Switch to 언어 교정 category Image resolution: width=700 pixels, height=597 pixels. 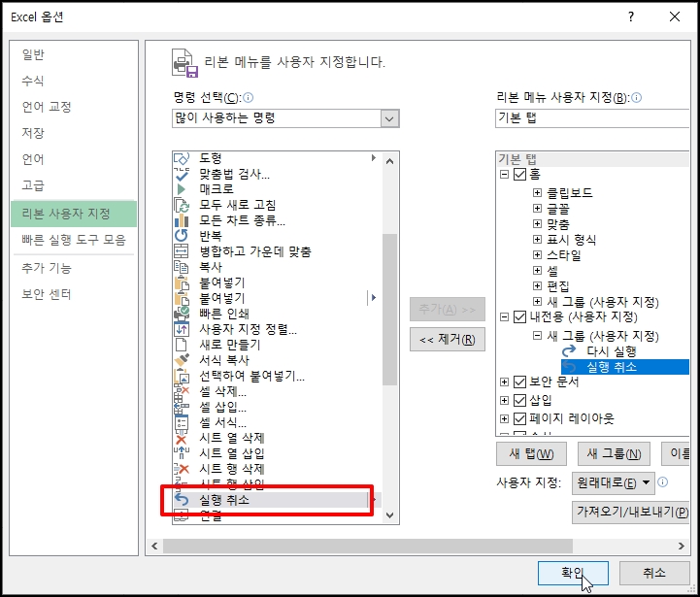(74, 107)
